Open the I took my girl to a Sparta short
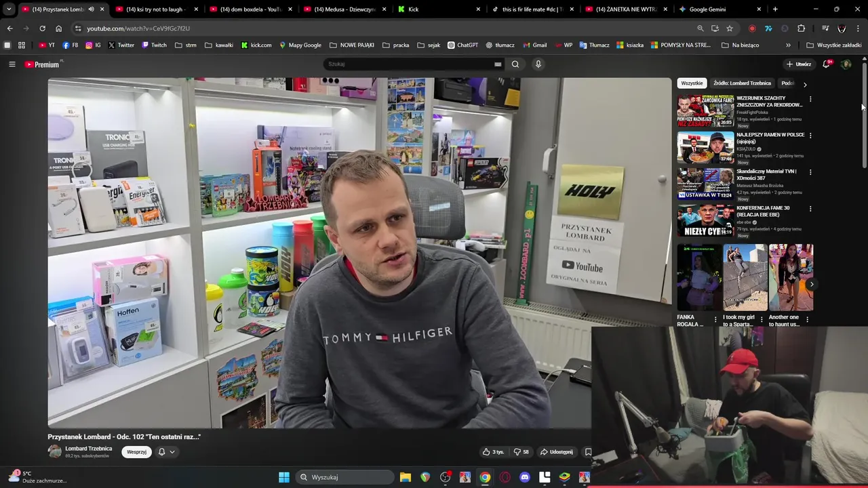This screenshot has width=868, height=488. [x=745, y=278]
